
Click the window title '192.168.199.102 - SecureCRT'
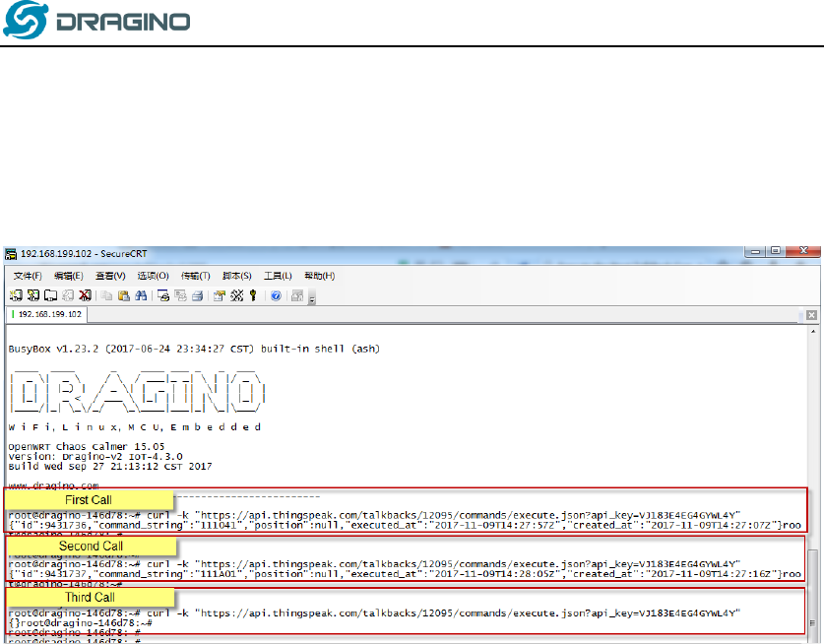pos(84,254)
